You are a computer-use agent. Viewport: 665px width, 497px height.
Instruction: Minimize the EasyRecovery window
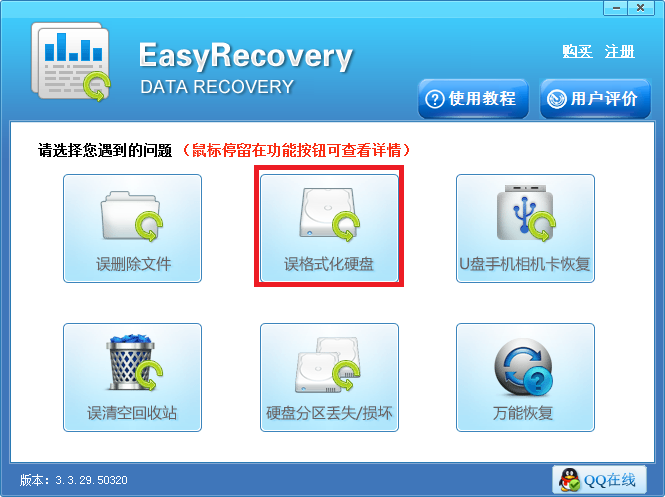(x=616, y=8)
